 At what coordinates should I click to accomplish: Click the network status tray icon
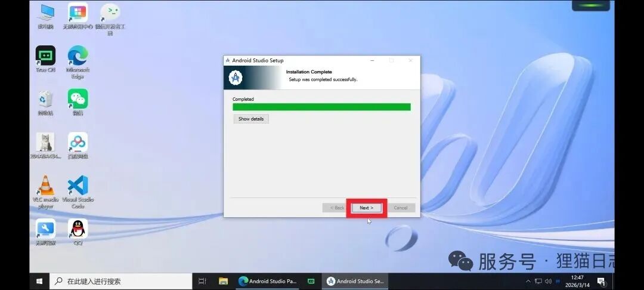pos(538,282)
